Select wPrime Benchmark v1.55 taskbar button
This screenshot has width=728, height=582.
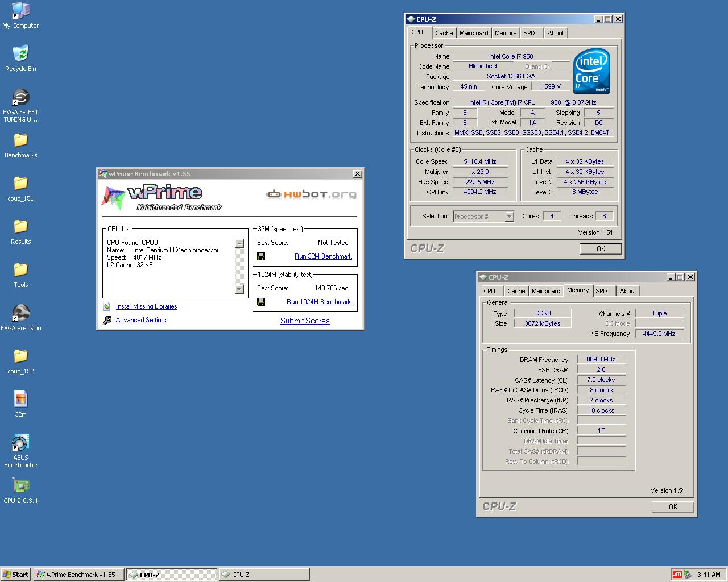click(79, 575)
